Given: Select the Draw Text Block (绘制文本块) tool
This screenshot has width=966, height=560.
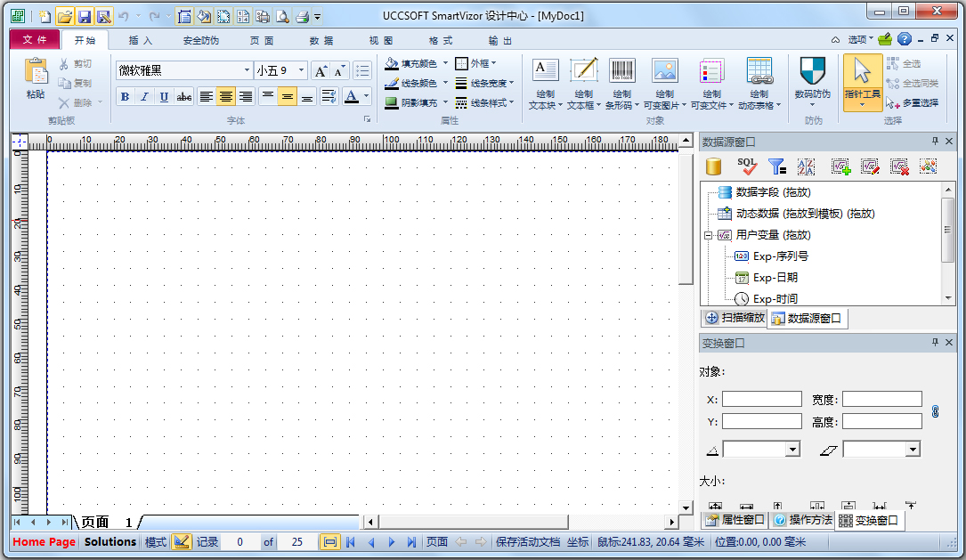Looking at the screenshot, I should pos(545,85).
